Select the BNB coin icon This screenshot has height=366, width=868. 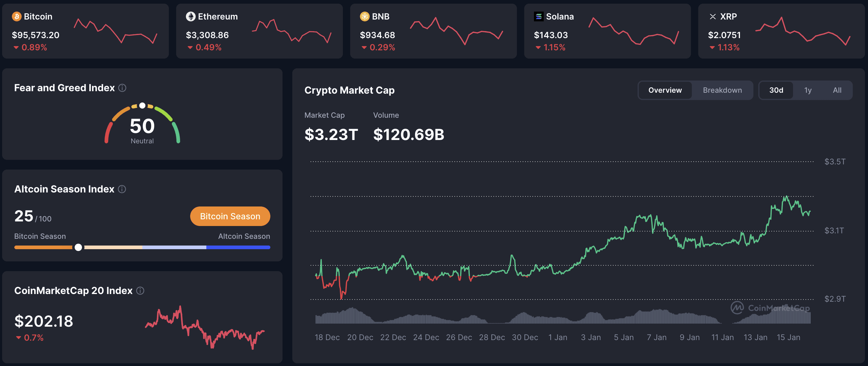coord(364,16)
